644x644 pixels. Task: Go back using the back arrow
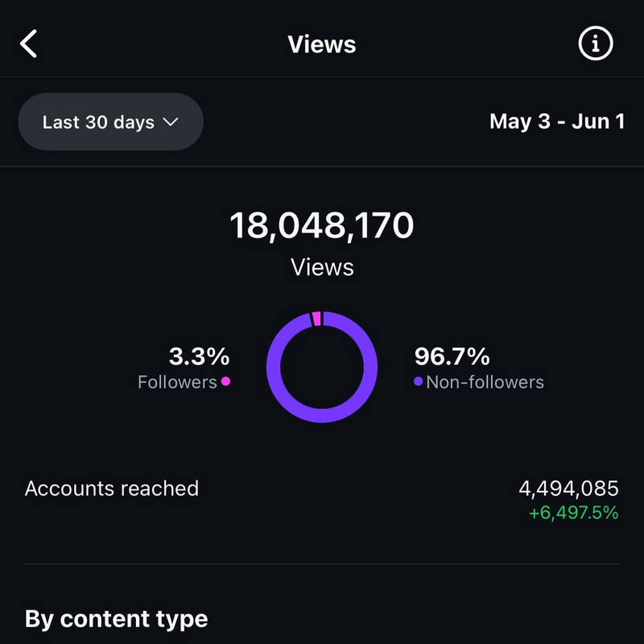coord(29,44)
